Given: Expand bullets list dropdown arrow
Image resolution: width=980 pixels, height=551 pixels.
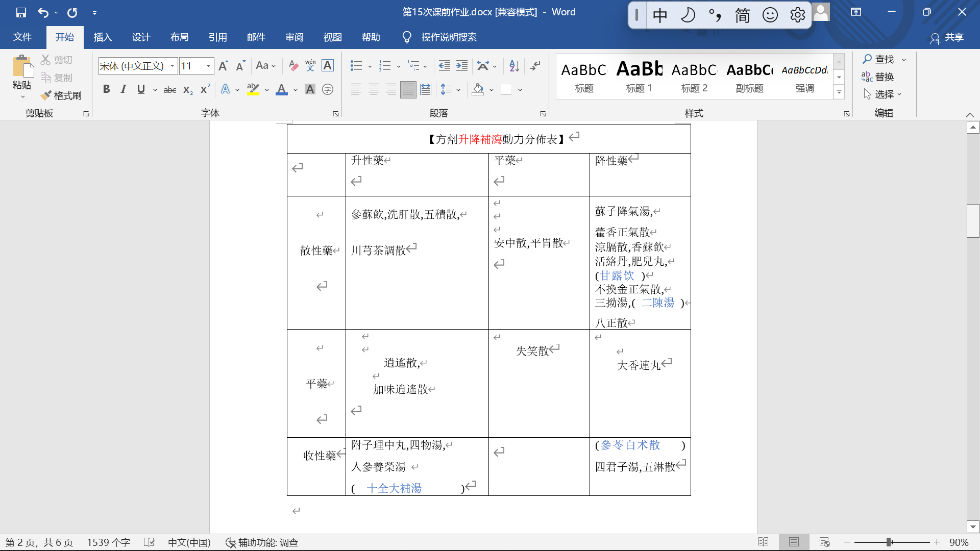Looking at the screenshot, I should pos(370,66).
